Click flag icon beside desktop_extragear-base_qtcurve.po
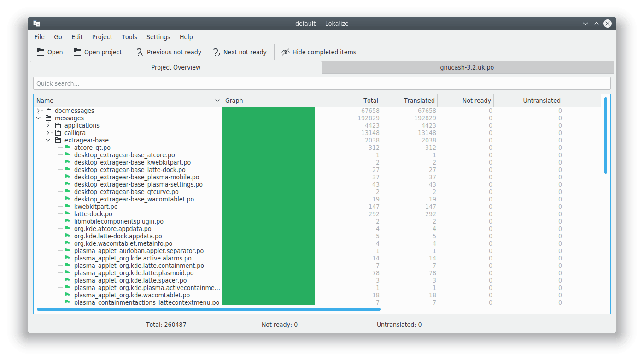Image resolution: width=644 pixels, height=361 pixels. pos(68,192)
